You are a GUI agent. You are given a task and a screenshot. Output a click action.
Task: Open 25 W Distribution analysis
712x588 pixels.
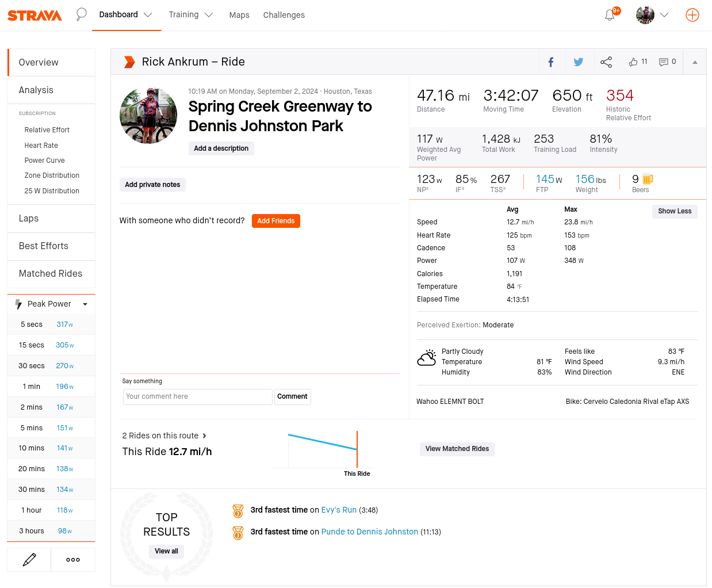coord(52,191)
